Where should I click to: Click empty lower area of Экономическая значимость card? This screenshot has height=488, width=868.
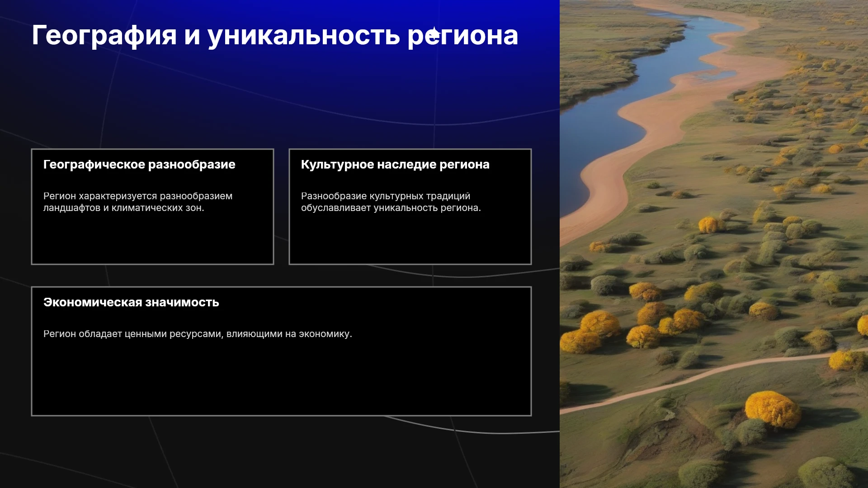click(x=281, y=380)
